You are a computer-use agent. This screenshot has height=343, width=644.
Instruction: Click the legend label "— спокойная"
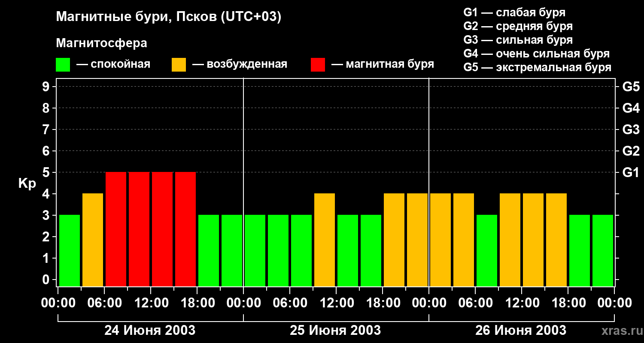(x=113, y=65)
